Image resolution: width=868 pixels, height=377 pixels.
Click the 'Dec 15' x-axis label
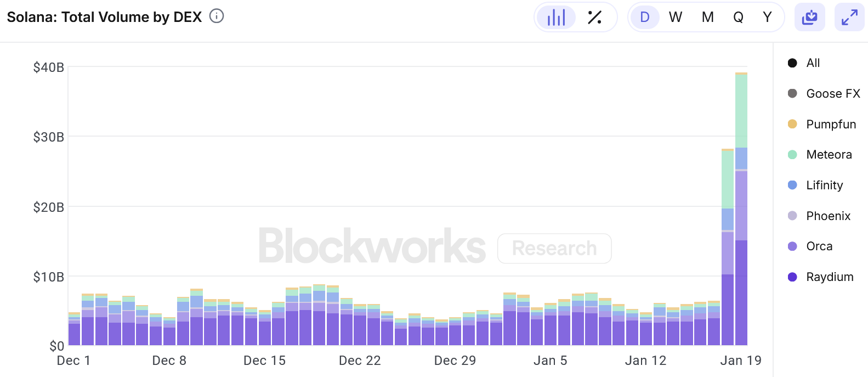click(264, 361)
